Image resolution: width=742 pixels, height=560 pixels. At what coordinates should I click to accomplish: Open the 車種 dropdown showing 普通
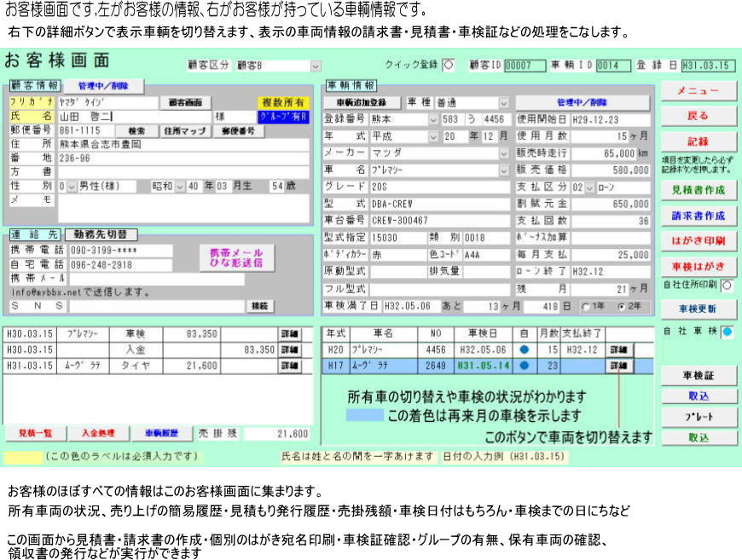(x=504, y=102)
